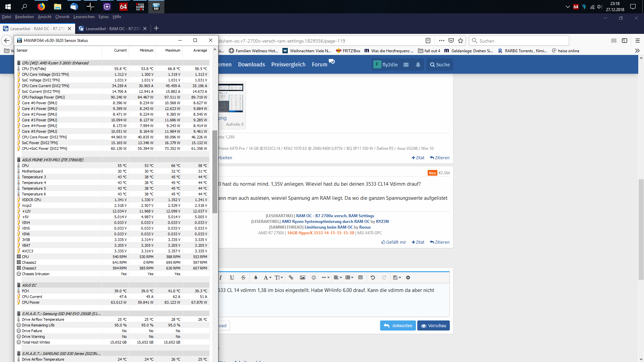Open the Forum navigation item
The width and height of the screenshot is (644, 362).
(x=320, y=65)
